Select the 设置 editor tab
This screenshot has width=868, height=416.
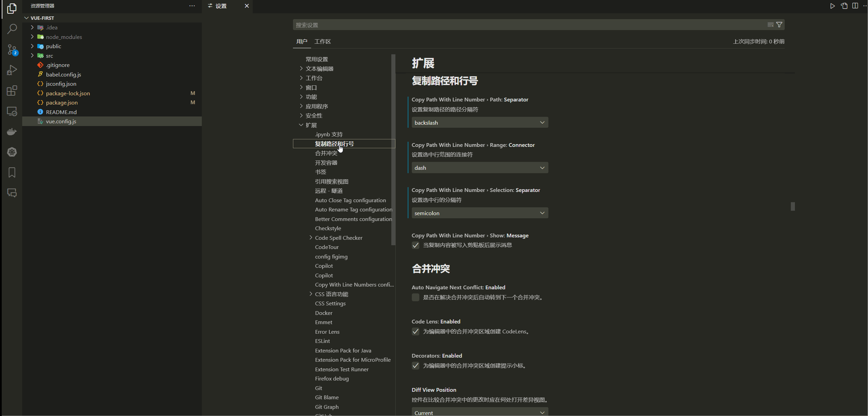tap(221, 6)
